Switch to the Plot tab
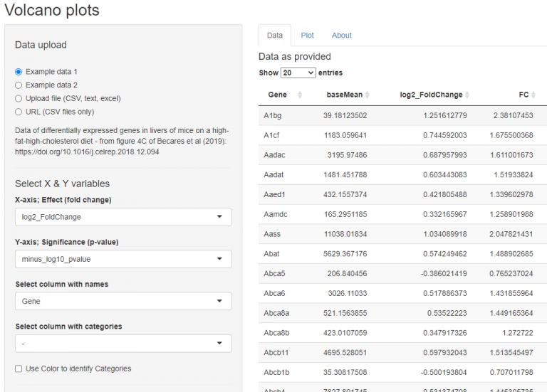 pos(307,35)
